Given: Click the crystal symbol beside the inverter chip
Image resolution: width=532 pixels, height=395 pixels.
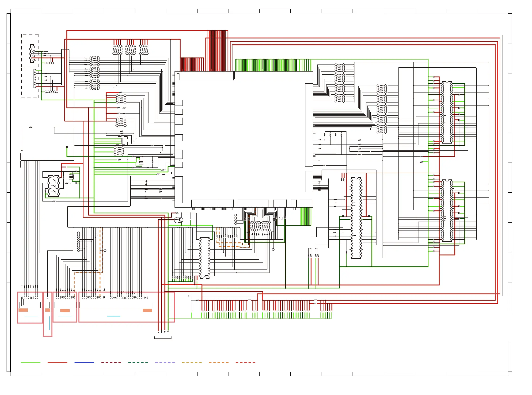Looking at the screenshot, I should tap(71, 177).
